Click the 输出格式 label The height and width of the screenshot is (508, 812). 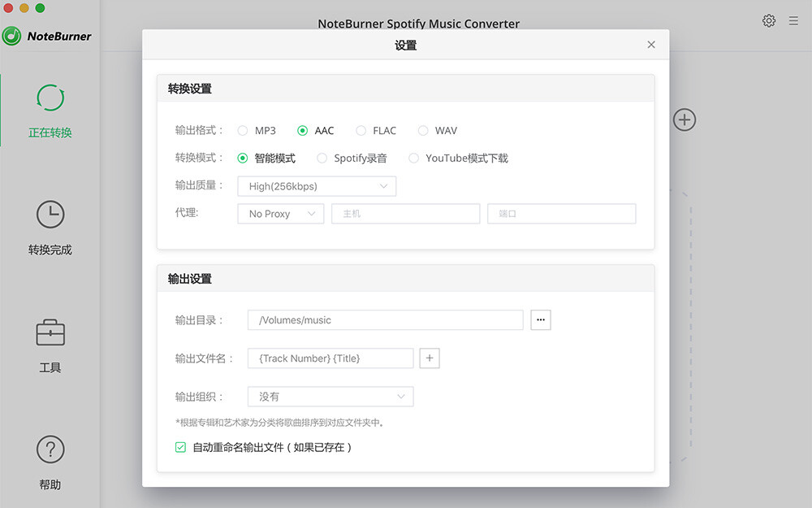(199, 130)
